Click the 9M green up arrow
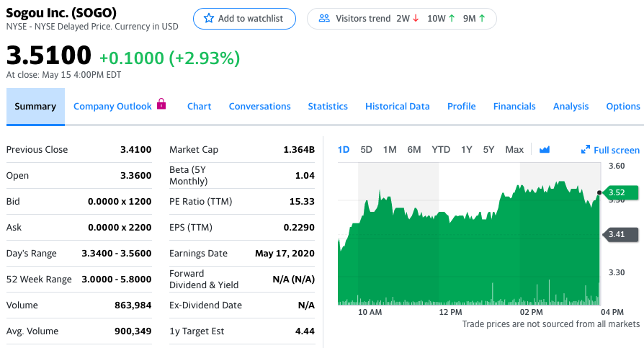Viewport: 644px width, 348px height. point(482,19)
